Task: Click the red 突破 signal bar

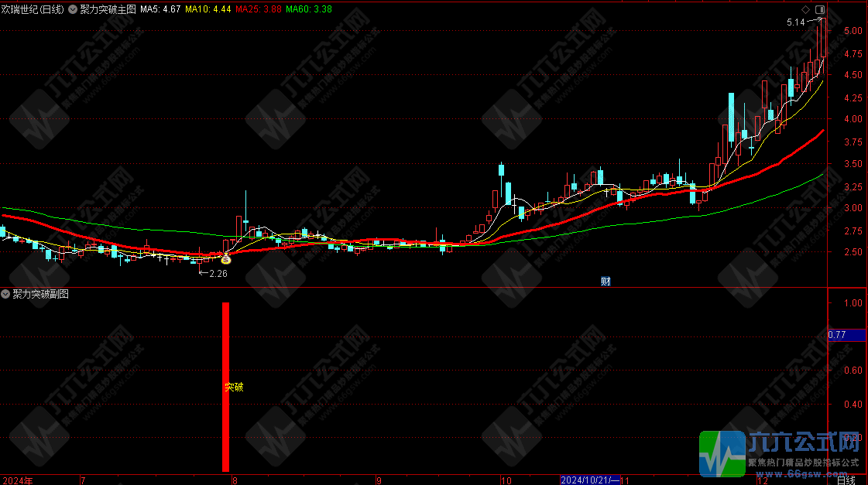Action: (226, 387)
